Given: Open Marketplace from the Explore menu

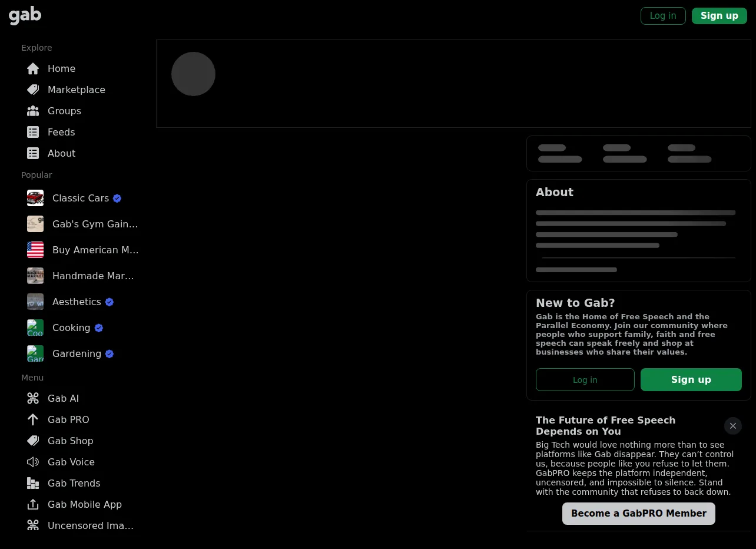Looking at the screenshot, I should click(77, 90).
